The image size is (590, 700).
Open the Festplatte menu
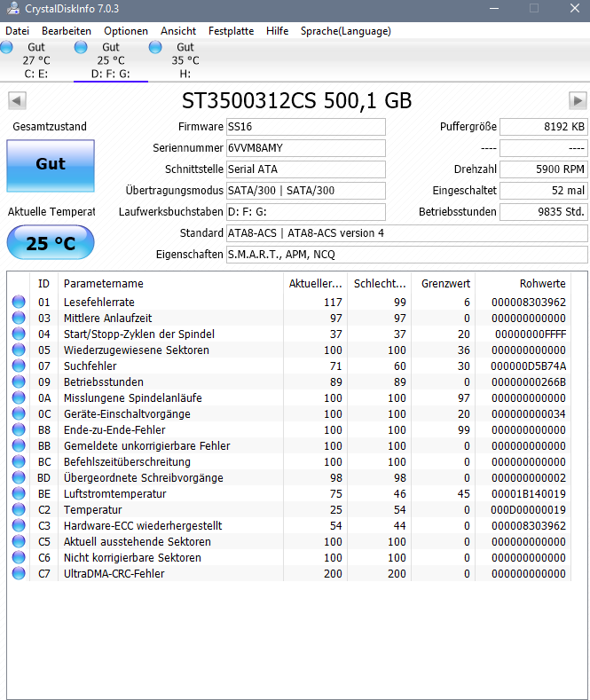pos(231,31)
